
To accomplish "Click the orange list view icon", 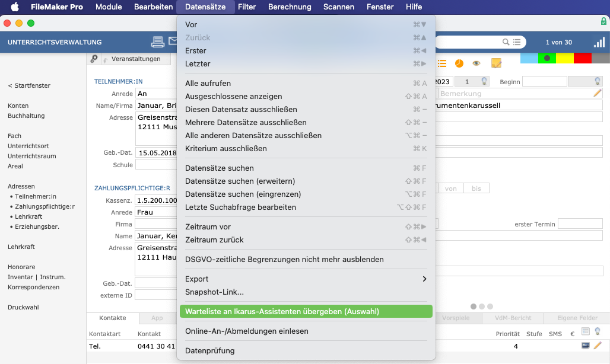I will (442, 63).
